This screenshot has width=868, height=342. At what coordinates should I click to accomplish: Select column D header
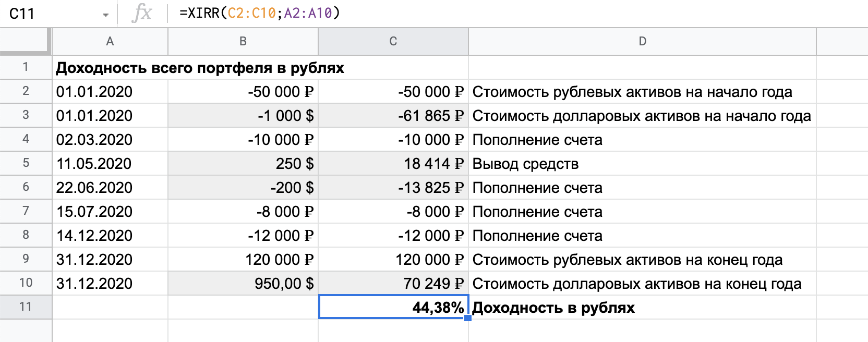point(643,41)
